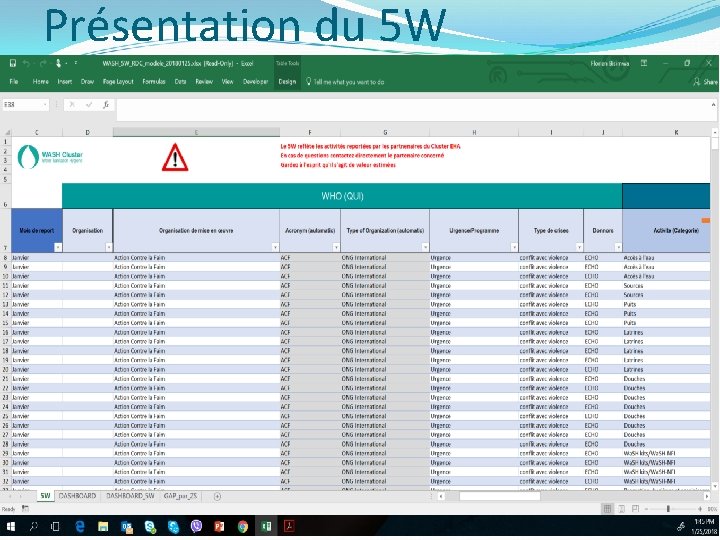720x540 pixels.
Task: Click the vertical scrollbar
Action: click(714, 309)
